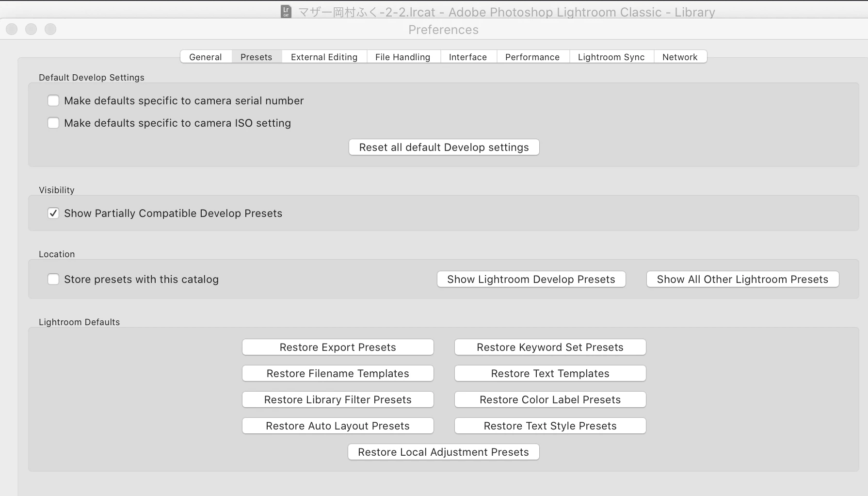The width and height of the screenshot is (868, 496).
Task: Uncheck Show Partially Compatible Develop Presets
Action: coord(53,213)
